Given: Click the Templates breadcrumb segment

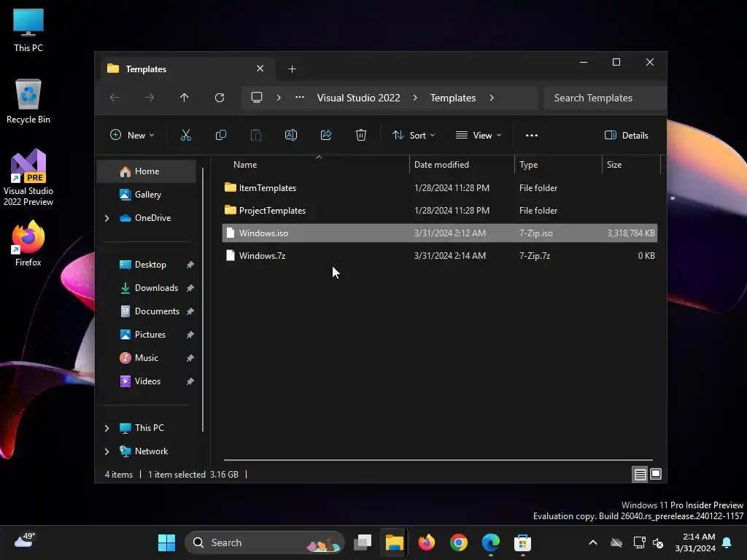Looking at the screenshot, I should point(453,98).
